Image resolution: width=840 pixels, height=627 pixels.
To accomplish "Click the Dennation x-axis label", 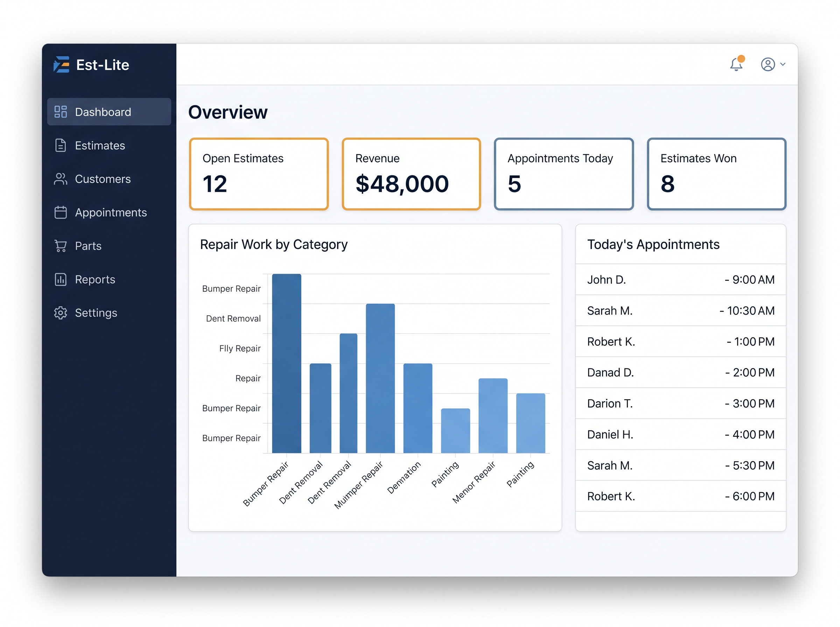I will click(x=404, y=478).
